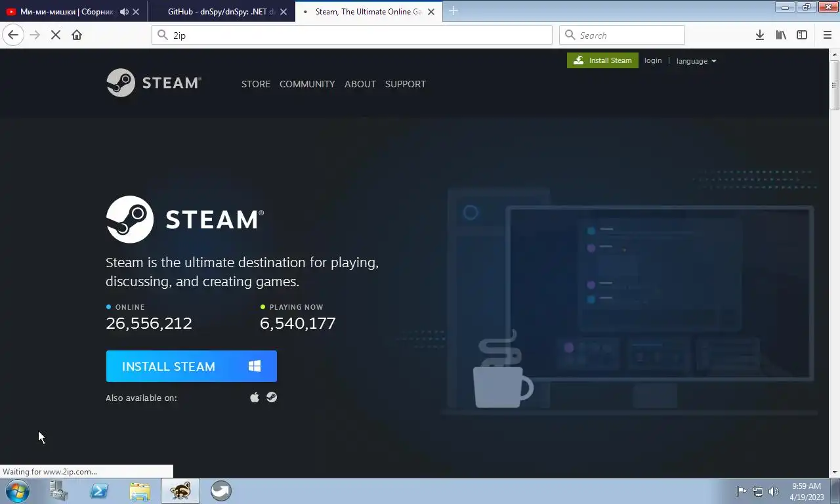840x504 pixels.
Task: Click the large Steam logo above the tagline
Action: [x=185, y=219]
